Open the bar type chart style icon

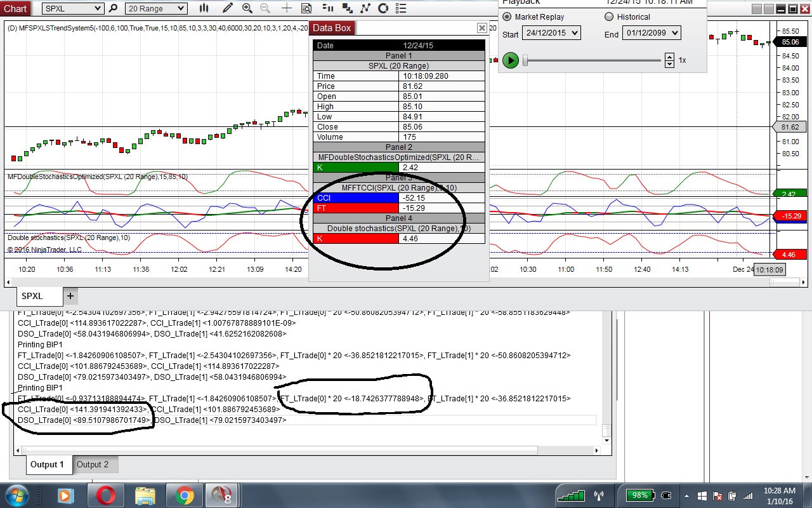204,8
